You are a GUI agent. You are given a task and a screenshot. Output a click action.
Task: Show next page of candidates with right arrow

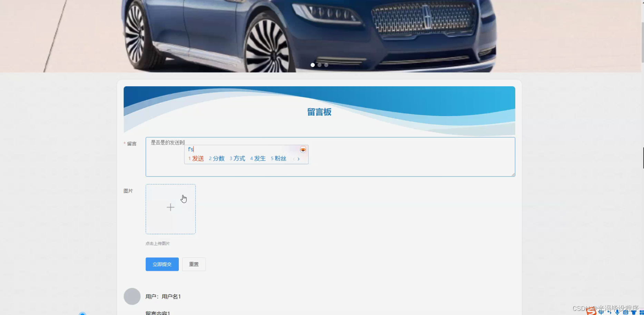(299, 159)
